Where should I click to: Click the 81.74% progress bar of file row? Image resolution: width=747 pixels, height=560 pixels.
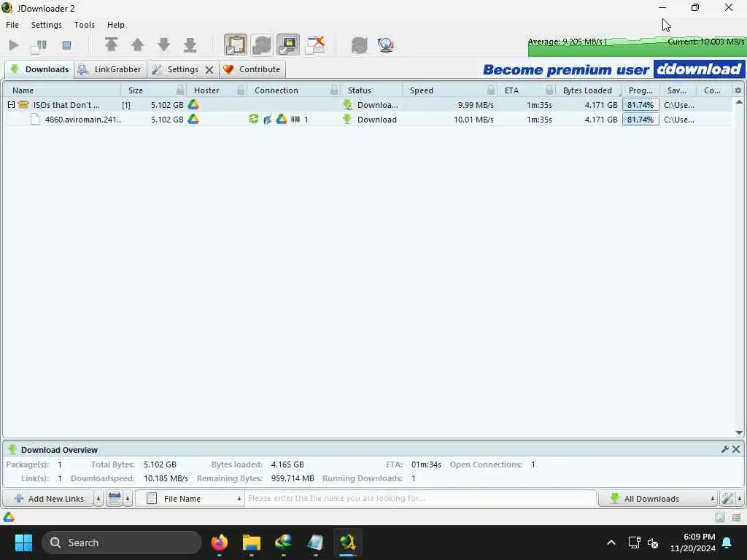tap(640, 120)
